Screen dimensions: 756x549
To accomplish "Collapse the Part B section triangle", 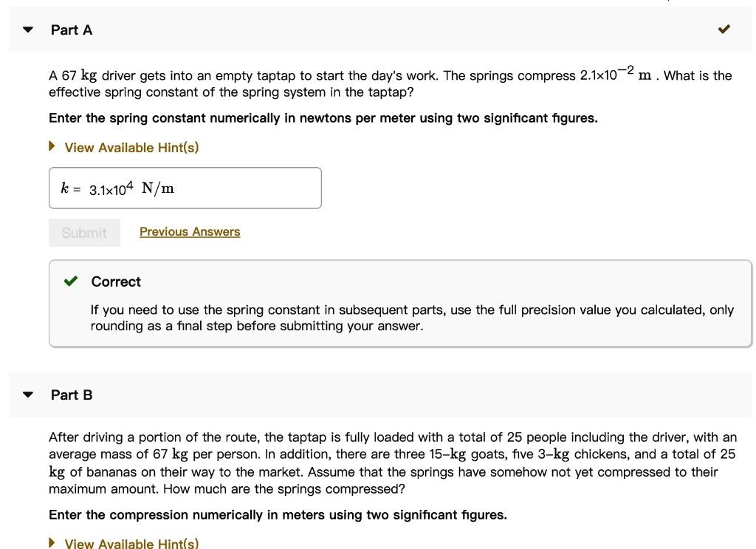I will pyautogui.click(x=28, y=395).
